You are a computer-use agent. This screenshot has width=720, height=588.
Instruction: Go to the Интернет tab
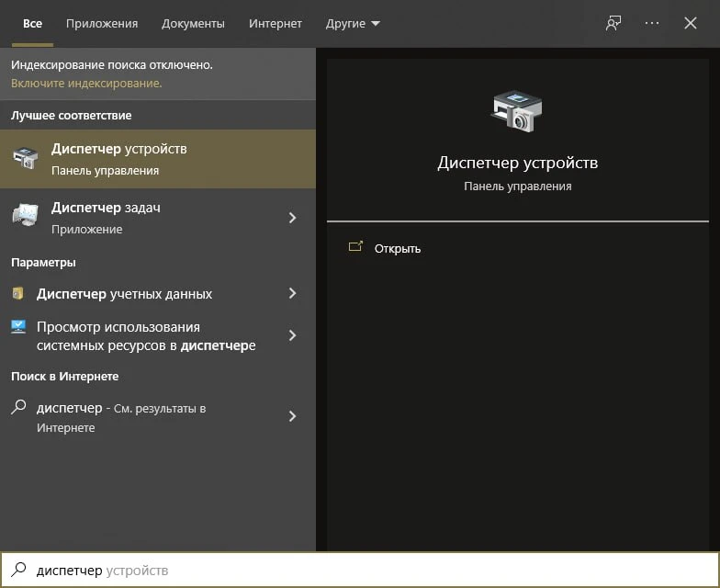tap(276, 24)
